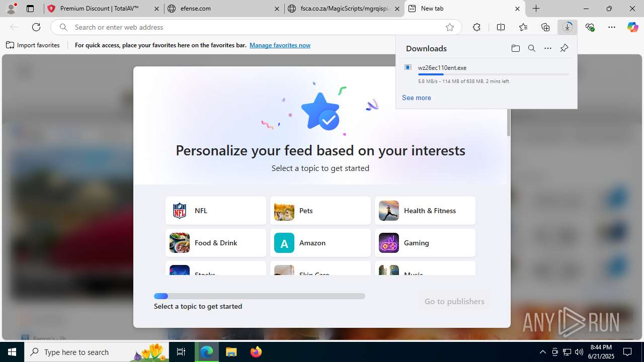
Task: Close the TotalAV Premium Discount tab
Action: [157, 9]
